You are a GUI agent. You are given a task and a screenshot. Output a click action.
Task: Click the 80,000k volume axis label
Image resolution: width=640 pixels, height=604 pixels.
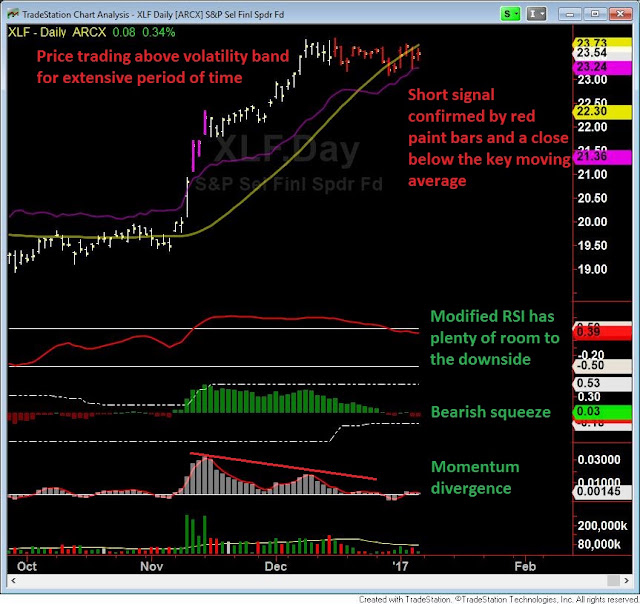point(599,544)
